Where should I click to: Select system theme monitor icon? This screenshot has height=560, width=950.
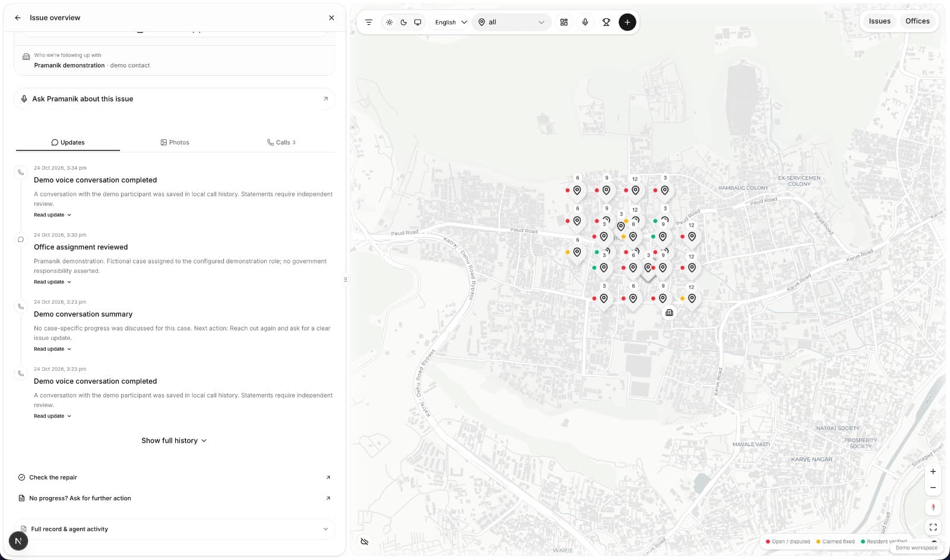coord(418,22)
